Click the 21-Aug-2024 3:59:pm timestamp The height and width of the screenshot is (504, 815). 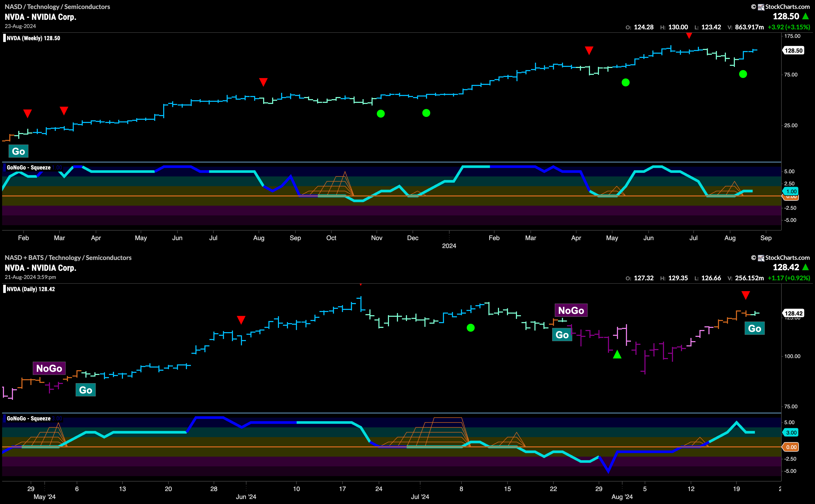pos(30,277)
